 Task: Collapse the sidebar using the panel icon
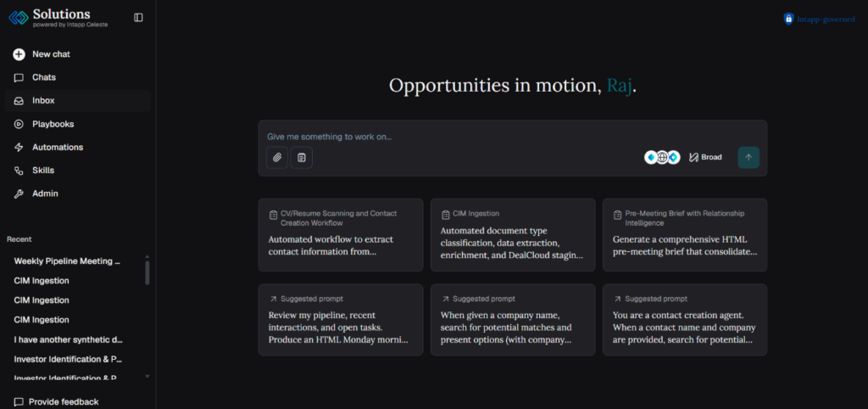click(138, 18)
